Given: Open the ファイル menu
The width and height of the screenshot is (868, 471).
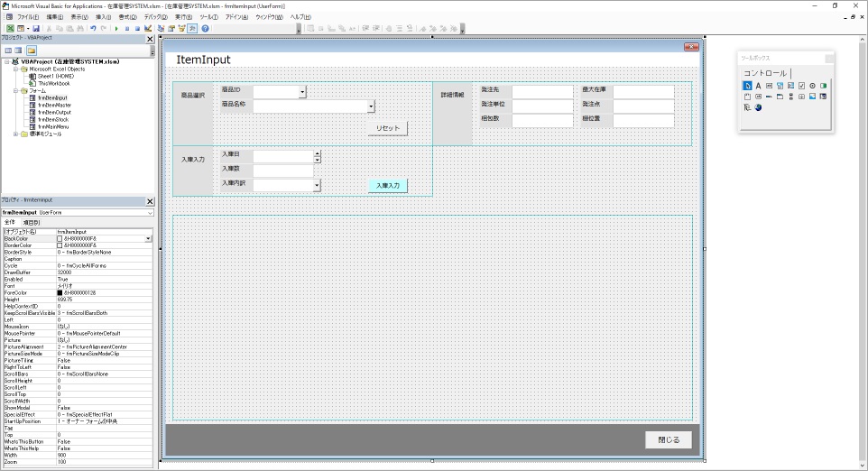Looking at the screenshot, I should point(28,17).
